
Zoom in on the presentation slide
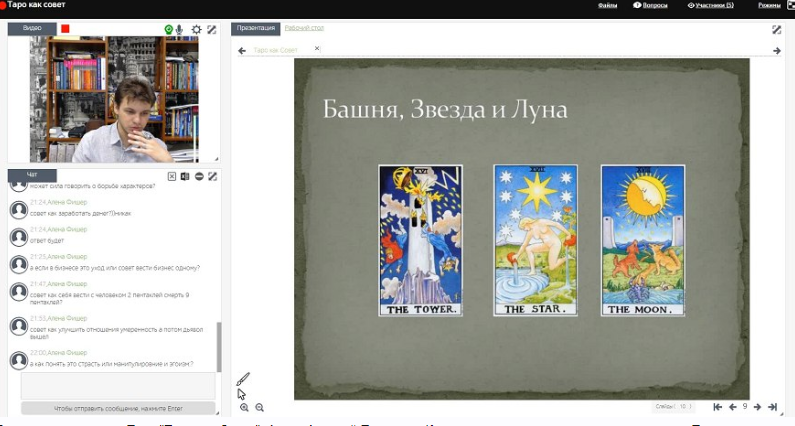coord(244,408)
